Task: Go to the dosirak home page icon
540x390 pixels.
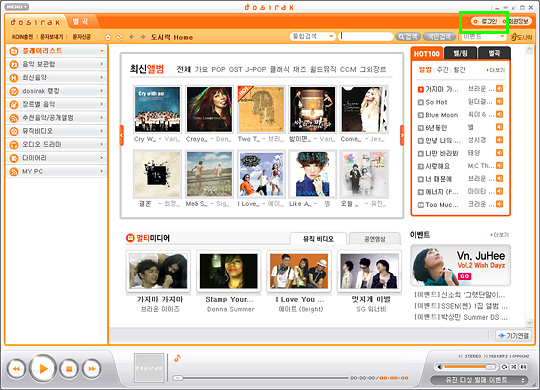Action: point(108,37)
